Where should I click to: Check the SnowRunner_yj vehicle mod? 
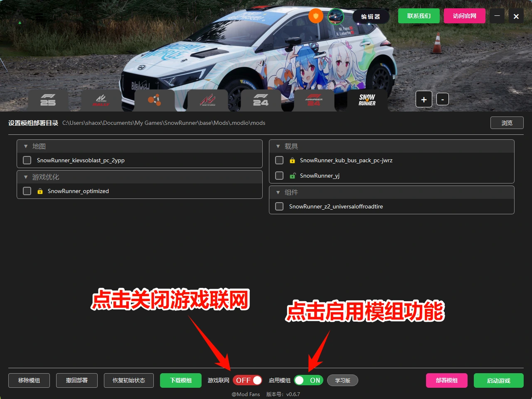click(279, 176)
